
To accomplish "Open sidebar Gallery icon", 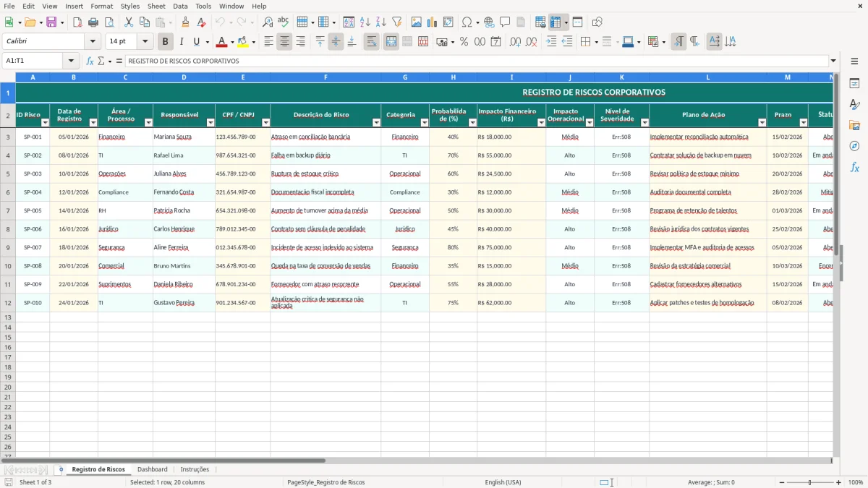I will (x=854, y=126).
